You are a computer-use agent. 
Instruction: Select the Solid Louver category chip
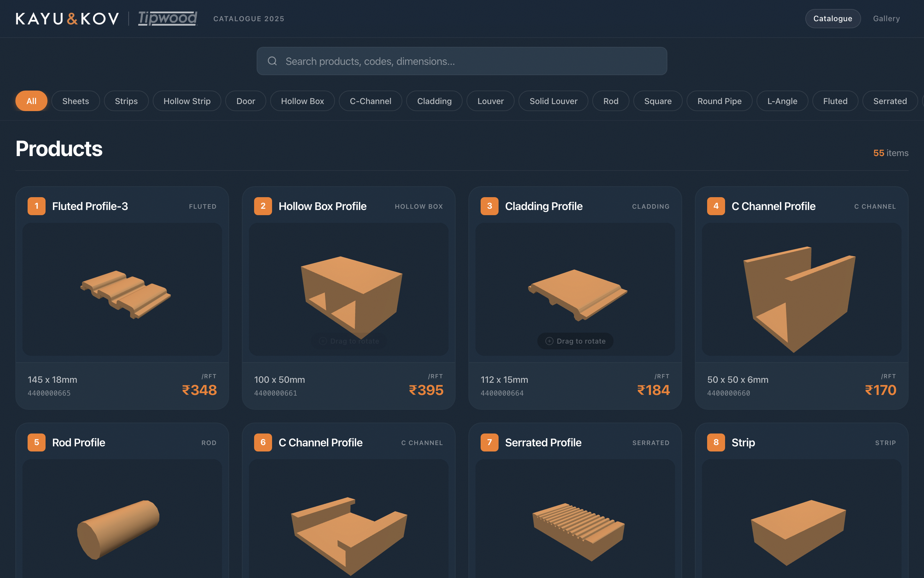pos(553,101)
